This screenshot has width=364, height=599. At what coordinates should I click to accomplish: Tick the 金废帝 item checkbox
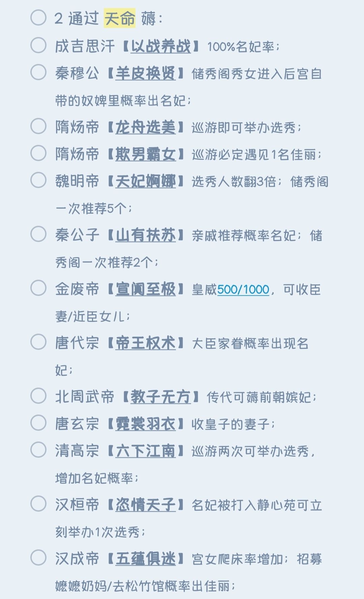pyautogui.click(x=38, y=288)
